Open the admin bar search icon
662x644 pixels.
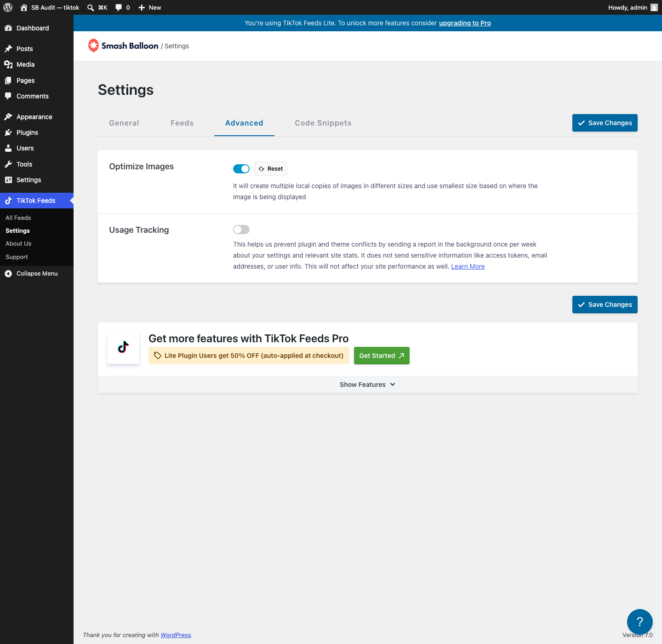[91, 7]
